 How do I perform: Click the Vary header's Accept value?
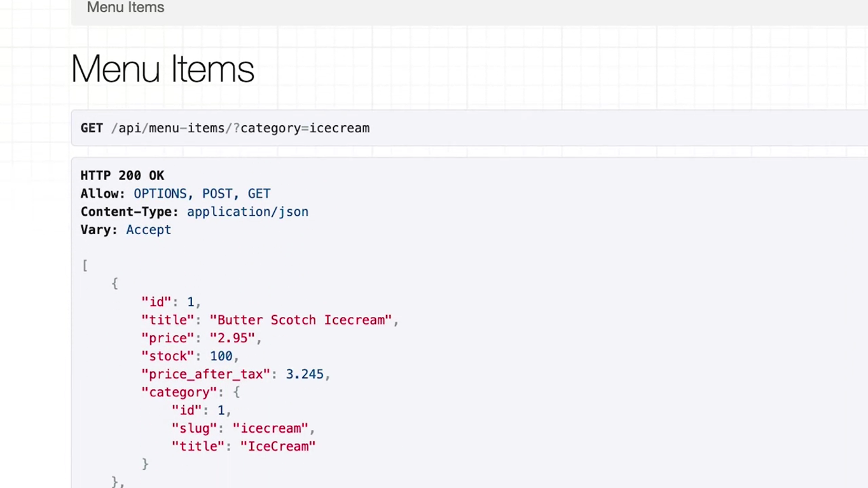(x=148, y=230)
